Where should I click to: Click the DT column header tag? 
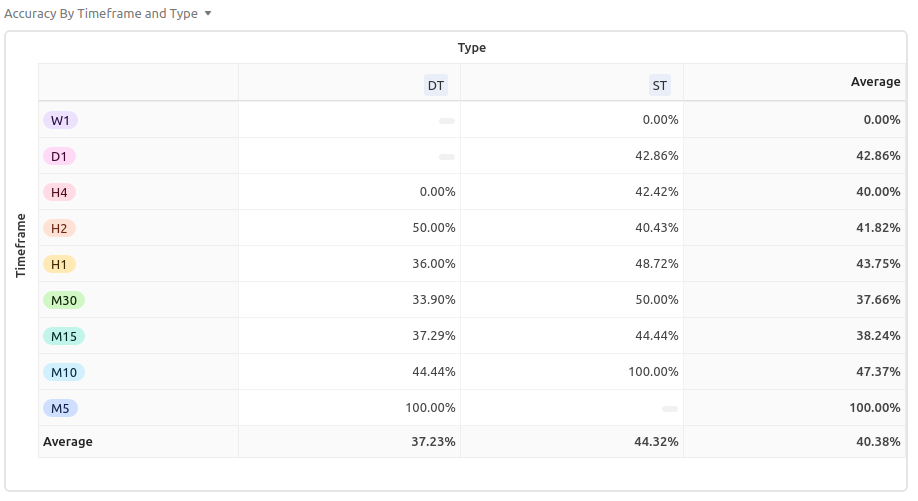pos(436,86)
